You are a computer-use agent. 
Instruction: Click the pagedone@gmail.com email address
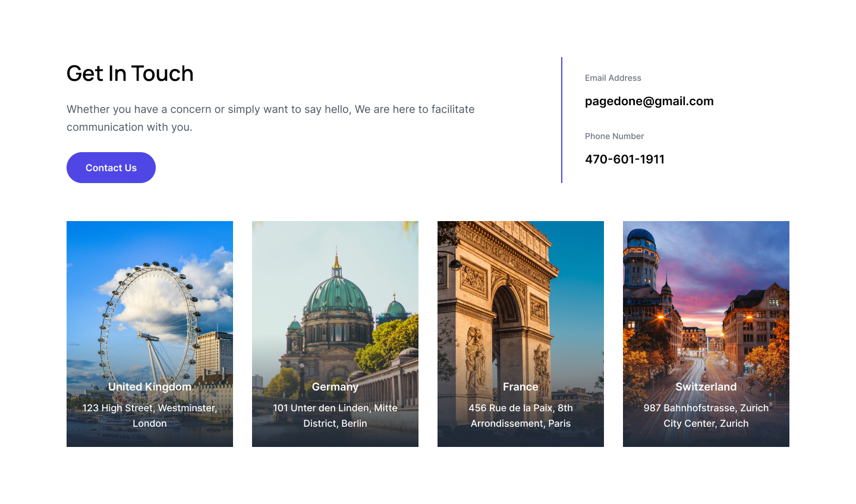649,101
